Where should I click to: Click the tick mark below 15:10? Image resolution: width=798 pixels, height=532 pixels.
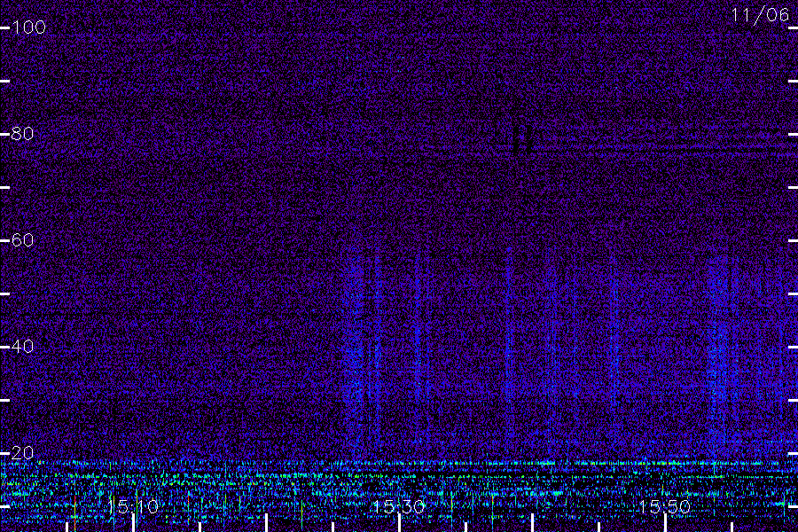click(x=133, y=523)
